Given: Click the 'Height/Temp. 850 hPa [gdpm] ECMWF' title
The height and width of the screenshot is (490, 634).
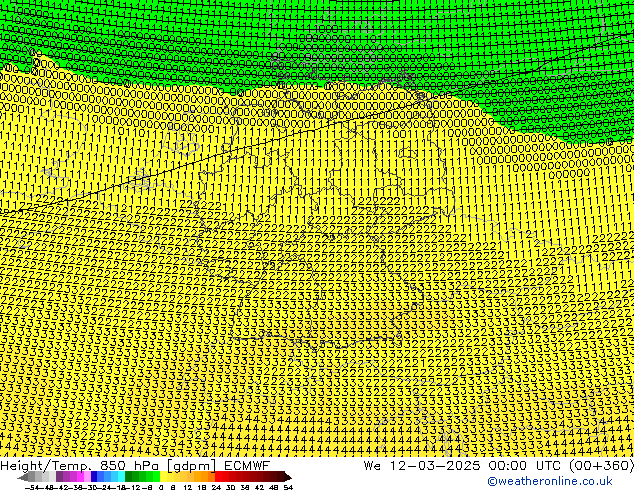Looking at the screenshot, I should click(135, 466).
